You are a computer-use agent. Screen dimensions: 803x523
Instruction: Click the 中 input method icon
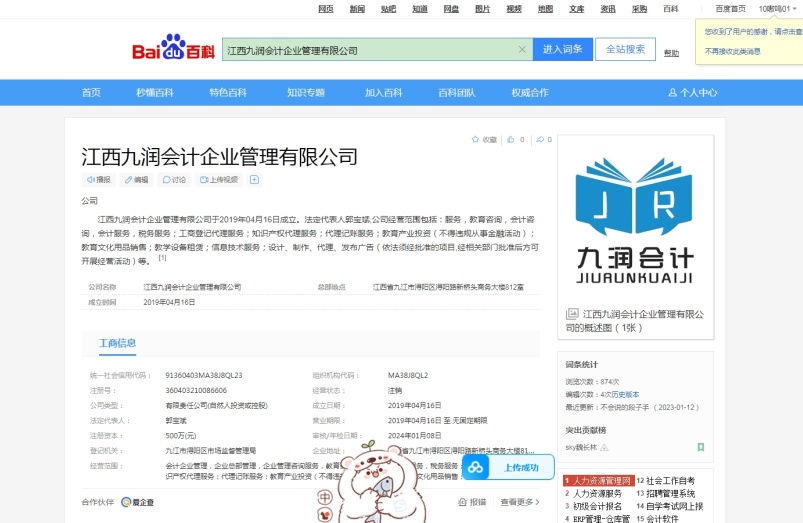click(x=325, y=497)
